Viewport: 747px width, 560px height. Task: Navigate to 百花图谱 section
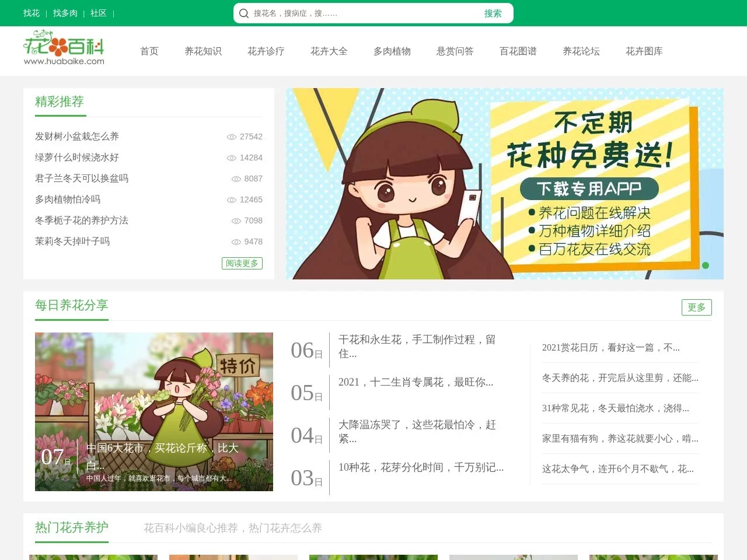(518, 51)
